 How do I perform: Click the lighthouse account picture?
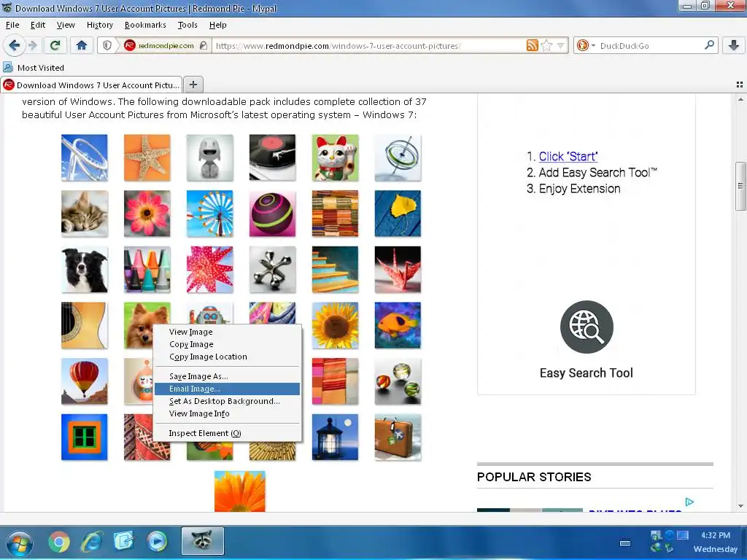point(336,437)
